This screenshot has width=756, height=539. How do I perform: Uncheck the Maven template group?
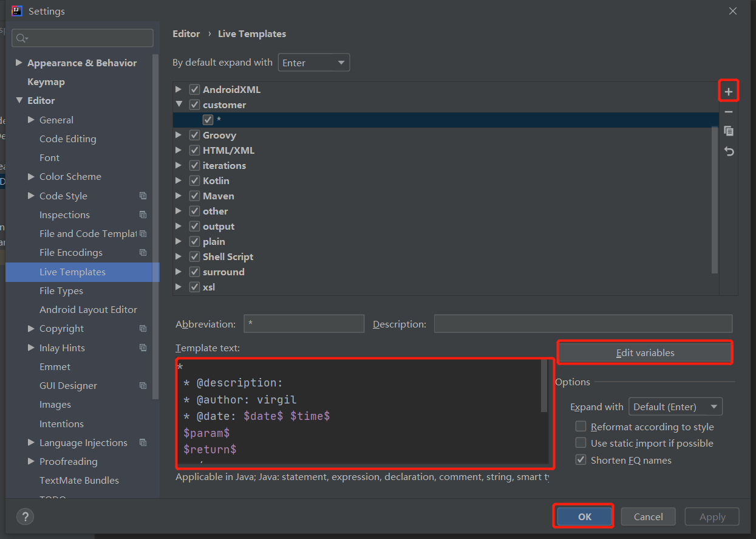tap(194, 196)
